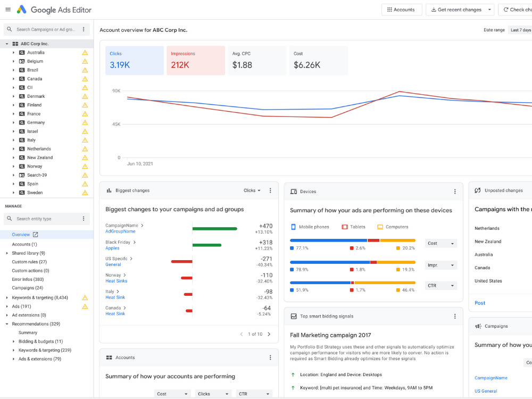The image size is (532, 399).
Task: Open the Impr. dropdown in Devices card
Action: tap(440, 265)
